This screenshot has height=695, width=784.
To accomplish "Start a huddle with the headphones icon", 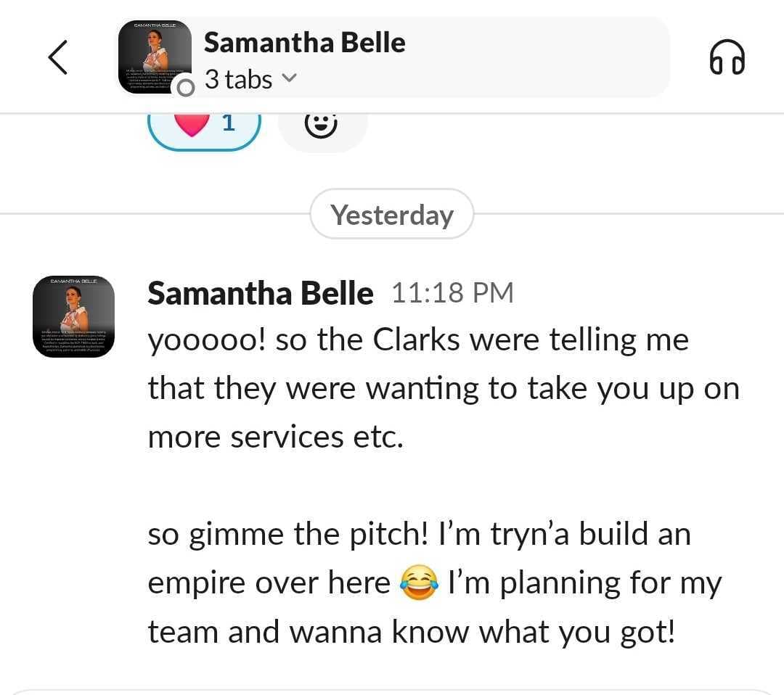I will [727, 57].
